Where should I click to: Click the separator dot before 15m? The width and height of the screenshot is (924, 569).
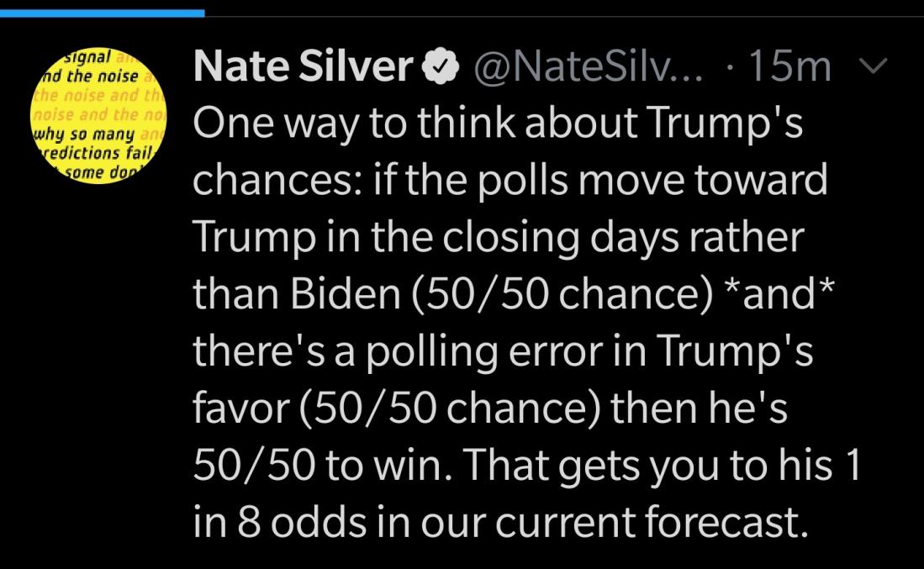point(731,68)
